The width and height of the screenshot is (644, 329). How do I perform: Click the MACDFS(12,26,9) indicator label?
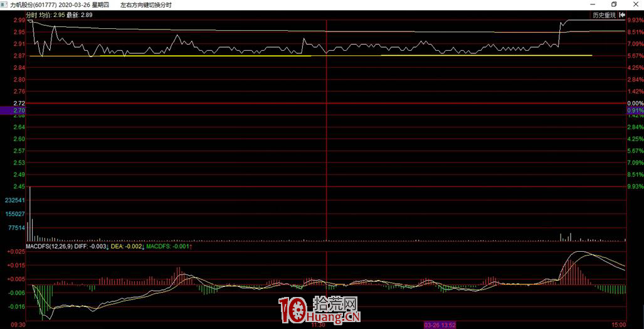click(x=50, y=246)
